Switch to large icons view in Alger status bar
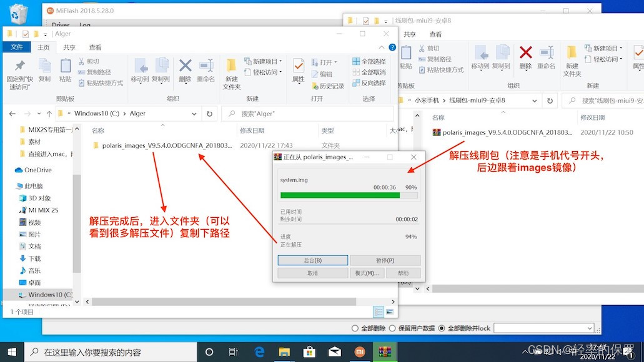 [389, 312]
